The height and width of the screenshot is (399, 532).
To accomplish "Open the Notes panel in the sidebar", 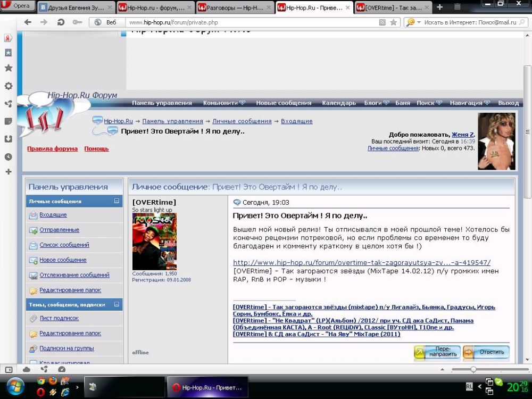I will click(9, 121).
